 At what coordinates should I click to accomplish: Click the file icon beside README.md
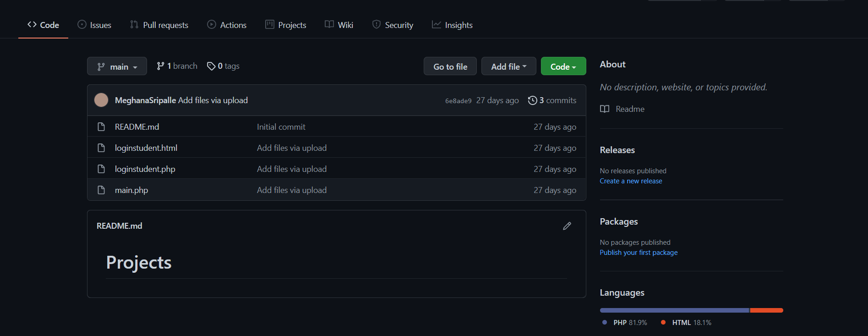click(101, 127)
